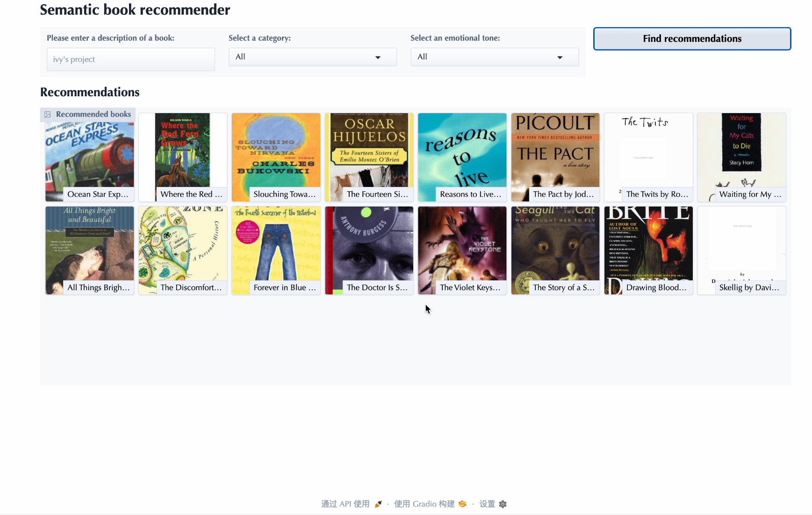Viewport: 812px width, 515px height.
Task: Open the 通过 API 使用 link
Action: coord(345,504)
